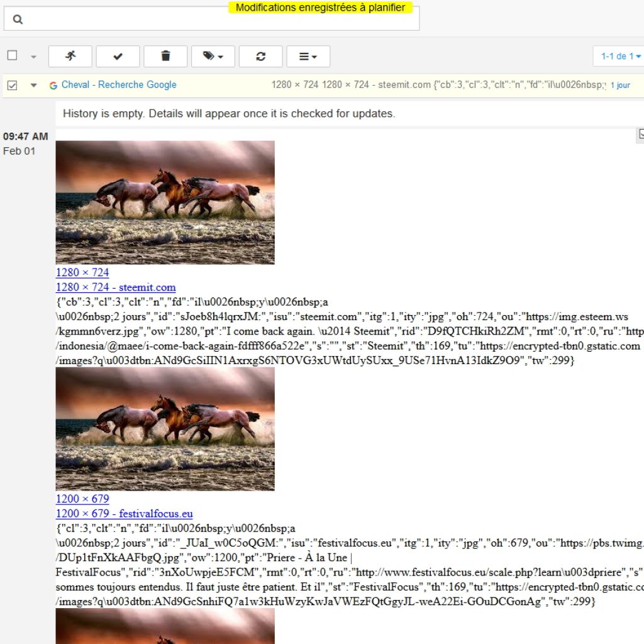Open the '1200 × 679' link

tap(82, 499)
